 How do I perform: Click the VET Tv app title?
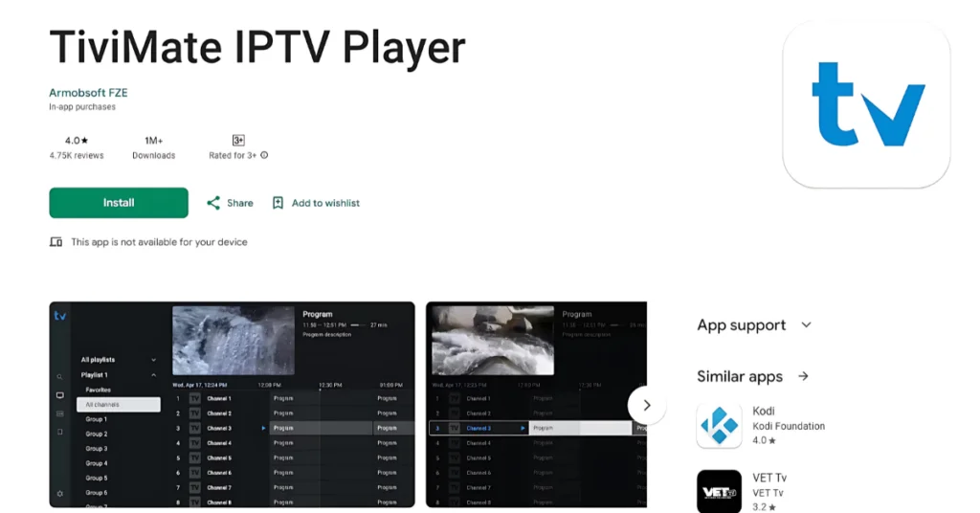pos(769,478)
